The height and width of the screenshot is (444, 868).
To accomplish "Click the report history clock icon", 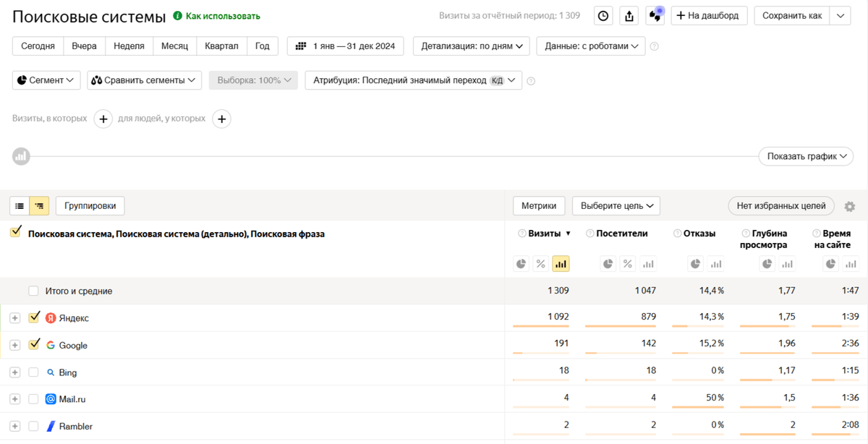I will tap(603, 16).
